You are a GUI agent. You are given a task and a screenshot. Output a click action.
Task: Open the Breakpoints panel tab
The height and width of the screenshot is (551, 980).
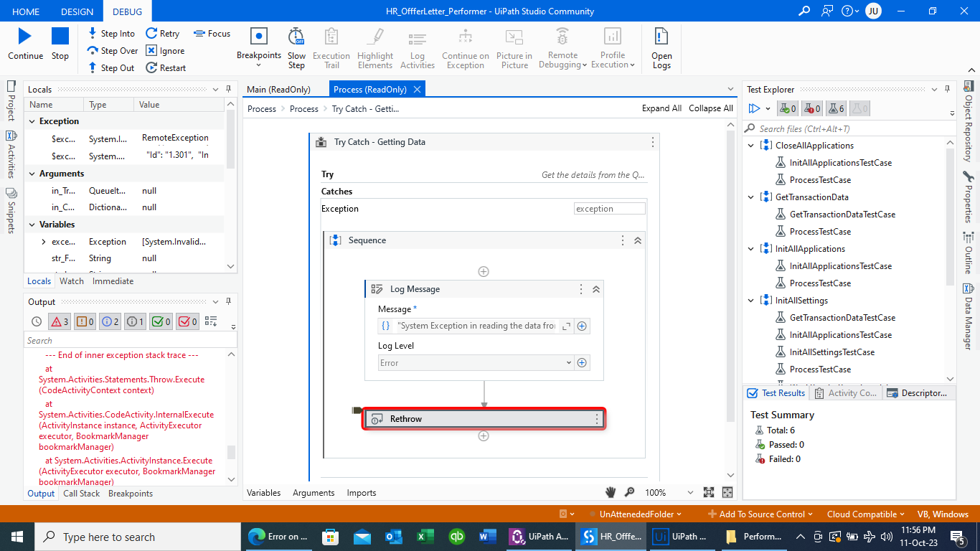click(x=131, y=494)
